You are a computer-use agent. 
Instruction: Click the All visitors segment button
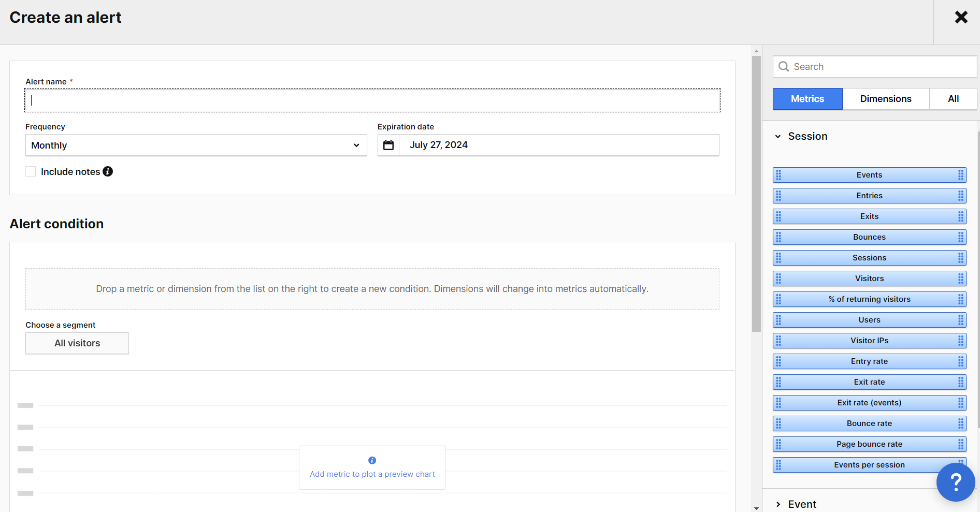pyautogui.click(x=77, y=343)
